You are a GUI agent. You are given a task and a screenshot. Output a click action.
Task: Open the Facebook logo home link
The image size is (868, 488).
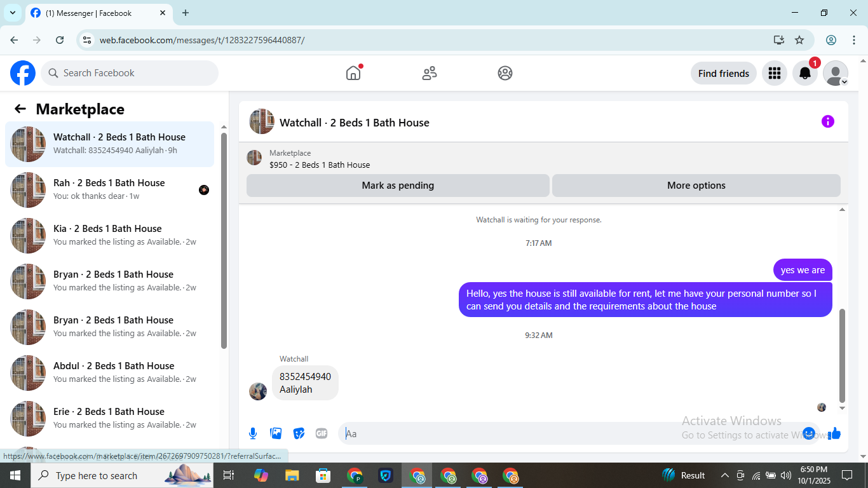[x=23, y=73]
